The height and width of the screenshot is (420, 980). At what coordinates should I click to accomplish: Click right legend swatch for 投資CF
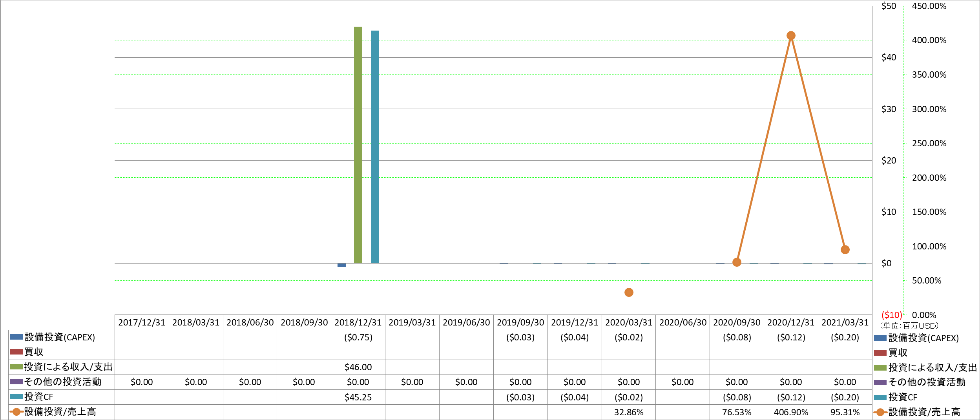pyautogui.click(x=880, y=397)
